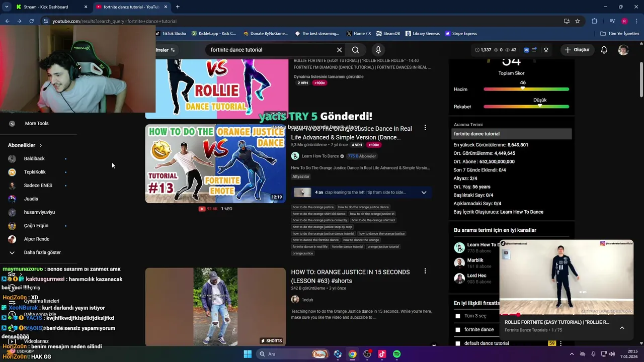Click the taskbar volume icon

coord(612,354)
